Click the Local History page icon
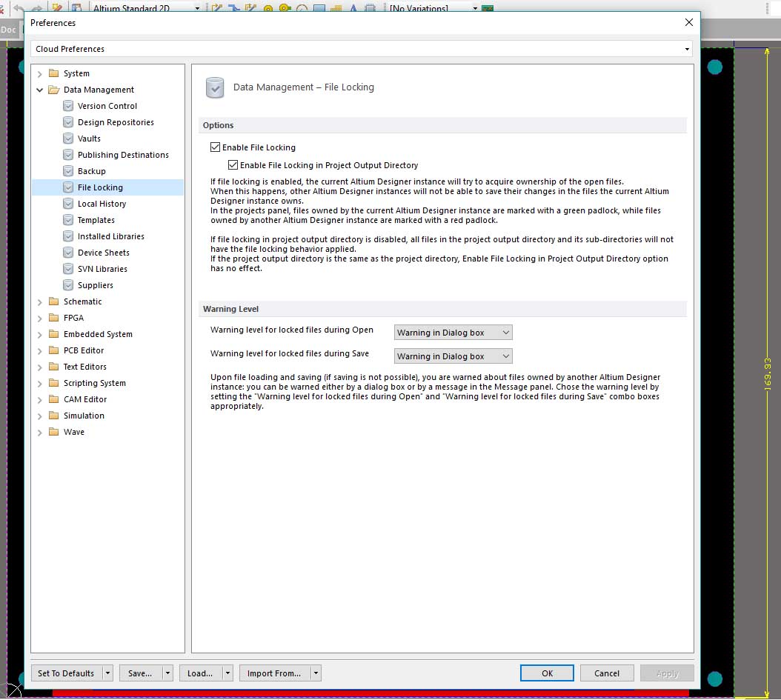 [68, 204]
